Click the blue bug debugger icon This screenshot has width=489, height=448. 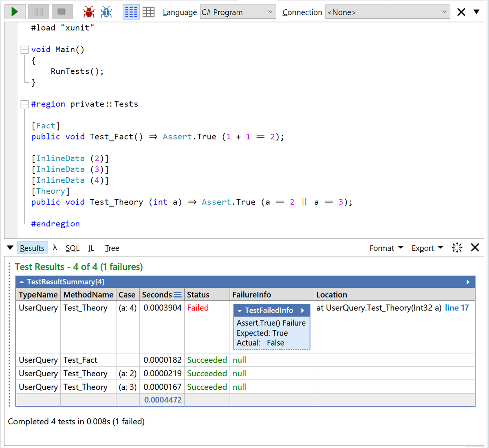click(106, 12)
